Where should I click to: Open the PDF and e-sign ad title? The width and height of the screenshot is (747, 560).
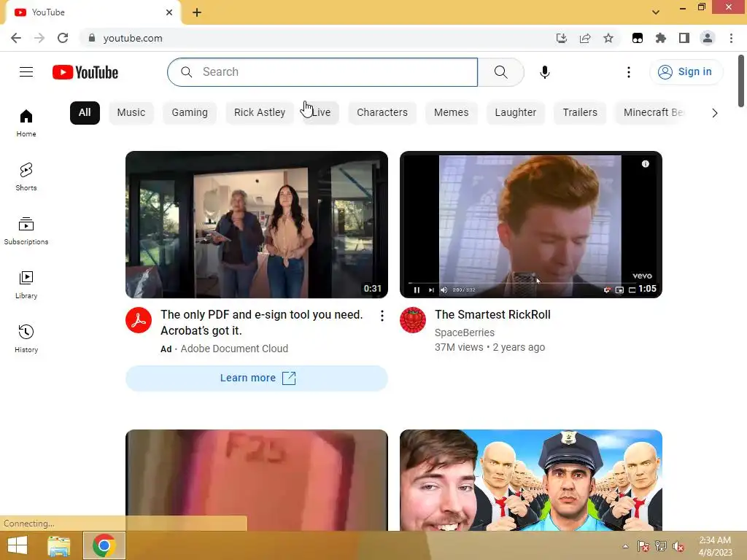tap(262, 322)
